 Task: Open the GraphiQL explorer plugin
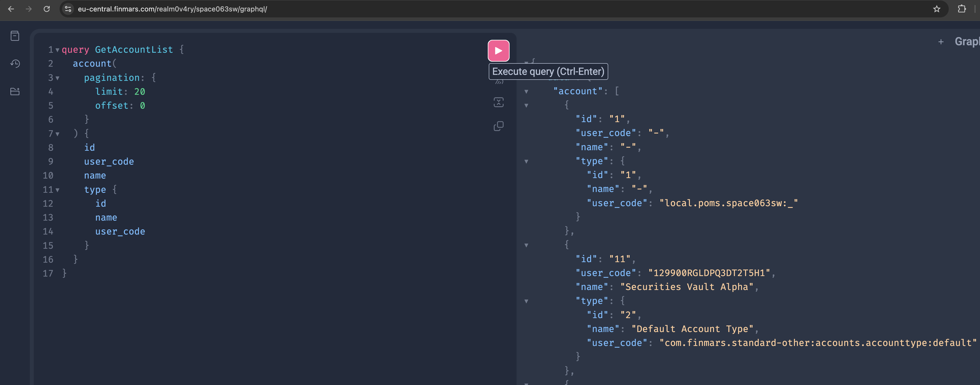pos(15,91)
